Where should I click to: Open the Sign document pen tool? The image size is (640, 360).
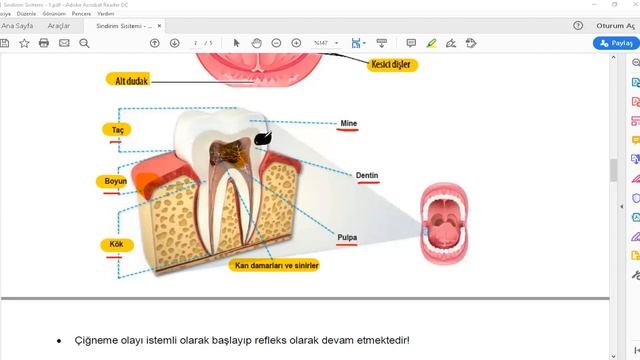(x=451, y=43)
